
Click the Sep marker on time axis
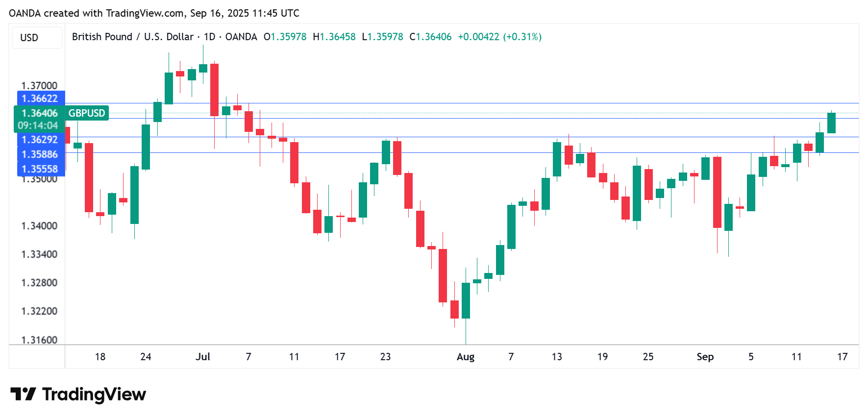click(705, 357)
